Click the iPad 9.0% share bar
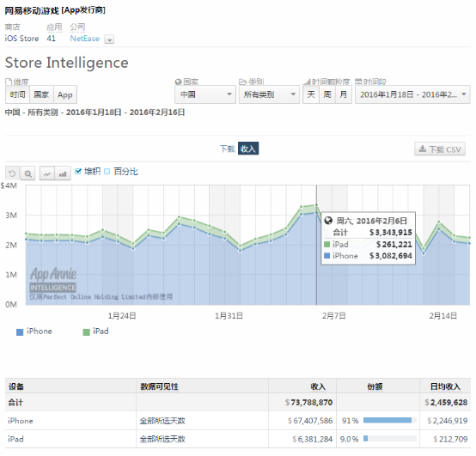 pyautogui.click(x=390, y=439)
